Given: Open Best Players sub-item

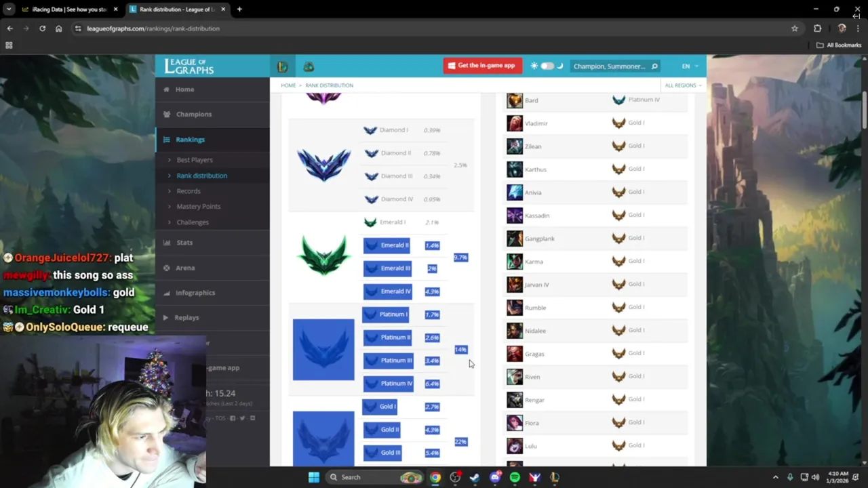Looking at the screenshot, I should coord(195,160).
